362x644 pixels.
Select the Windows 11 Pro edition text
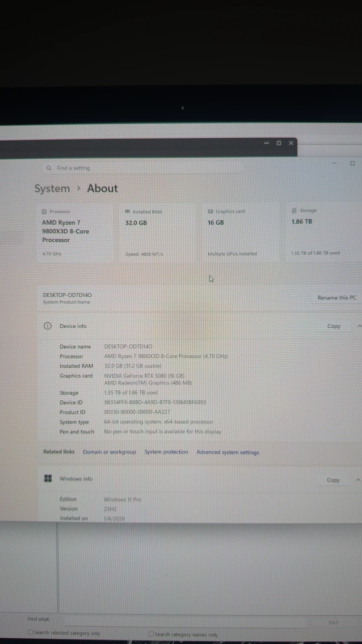122,500
